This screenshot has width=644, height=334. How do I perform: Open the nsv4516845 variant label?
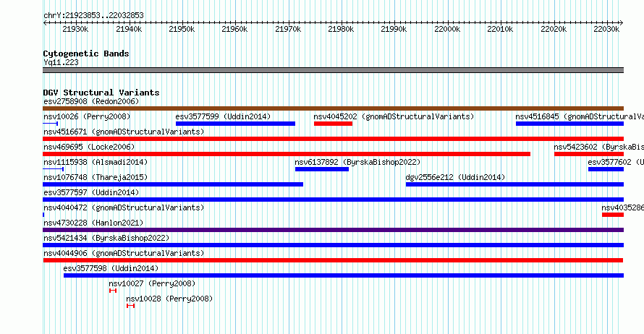tap(580, 116)
